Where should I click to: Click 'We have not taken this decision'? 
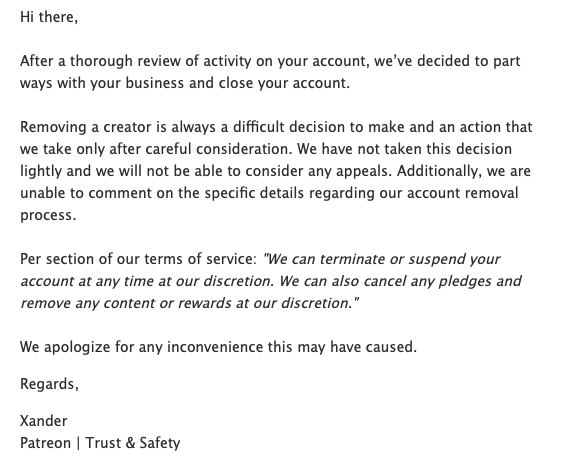404,149
